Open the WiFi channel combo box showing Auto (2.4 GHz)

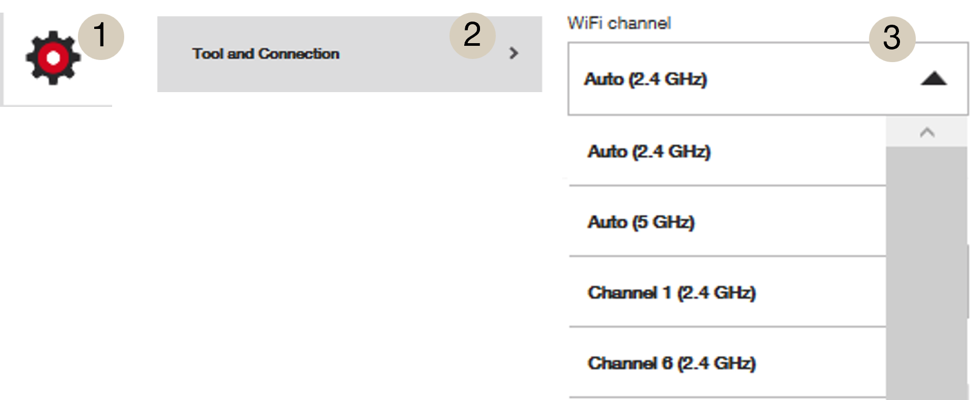(737, 80)
